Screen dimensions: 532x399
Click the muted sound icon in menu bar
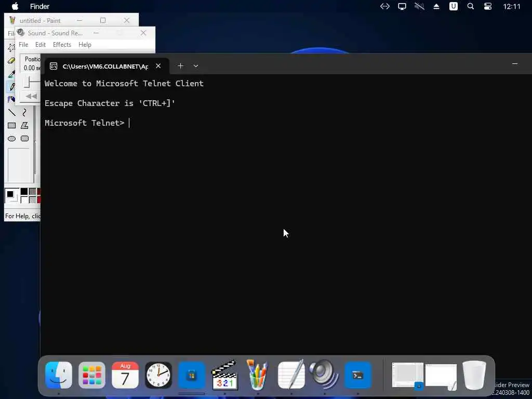click(x=419, y=6)
